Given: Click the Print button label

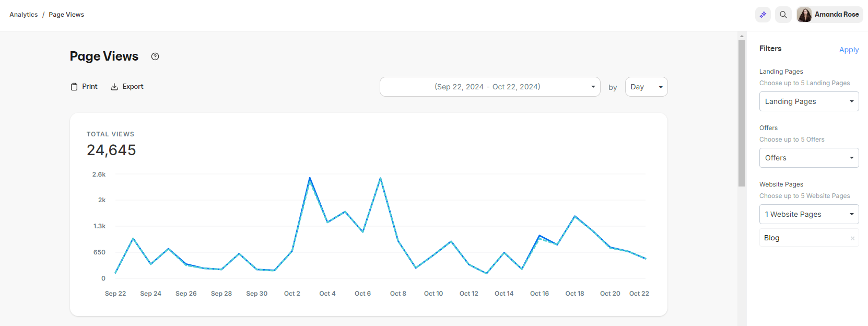Looking at the screenshot, I should pyautogui.click(x=90, y=87).
